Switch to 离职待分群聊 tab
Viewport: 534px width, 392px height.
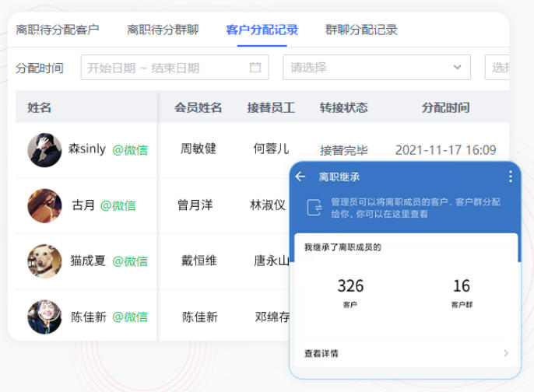[x=163, y=30]
